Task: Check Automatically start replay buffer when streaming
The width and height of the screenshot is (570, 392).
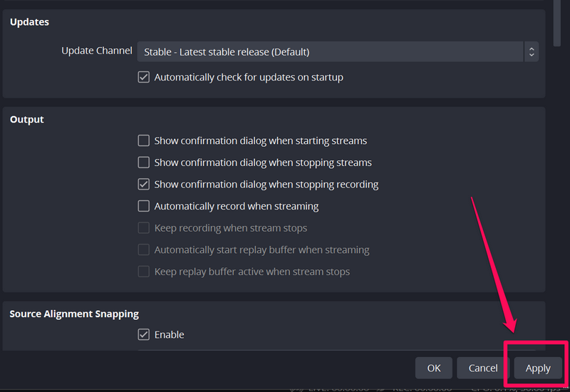Action: 144,250
